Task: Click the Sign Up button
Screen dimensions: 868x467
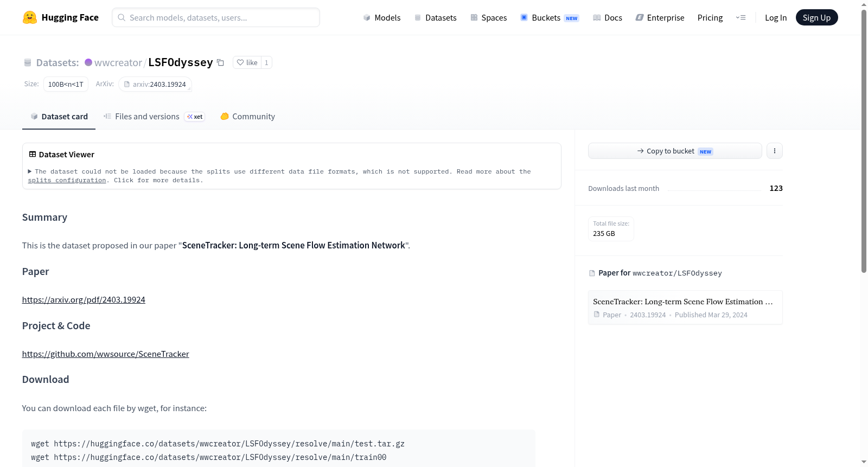Action: (816, 17)
